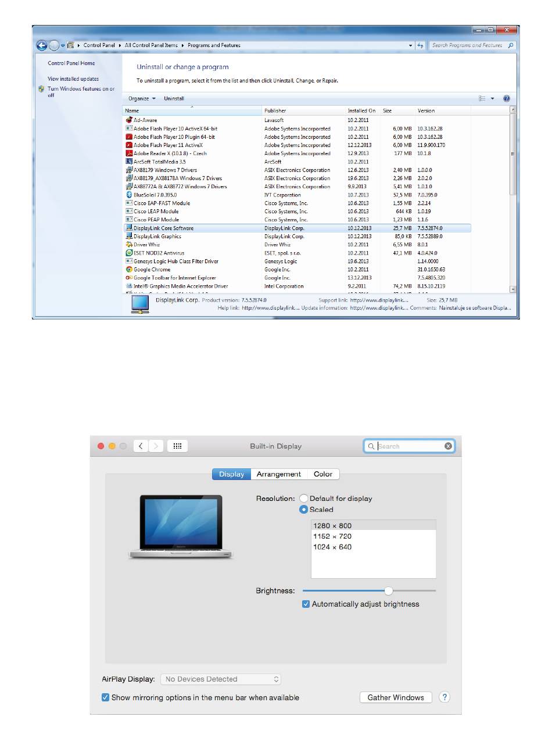The image size is (552, 756).
Task: Sort list by the Version column header
Action: (x=443, y=110)
